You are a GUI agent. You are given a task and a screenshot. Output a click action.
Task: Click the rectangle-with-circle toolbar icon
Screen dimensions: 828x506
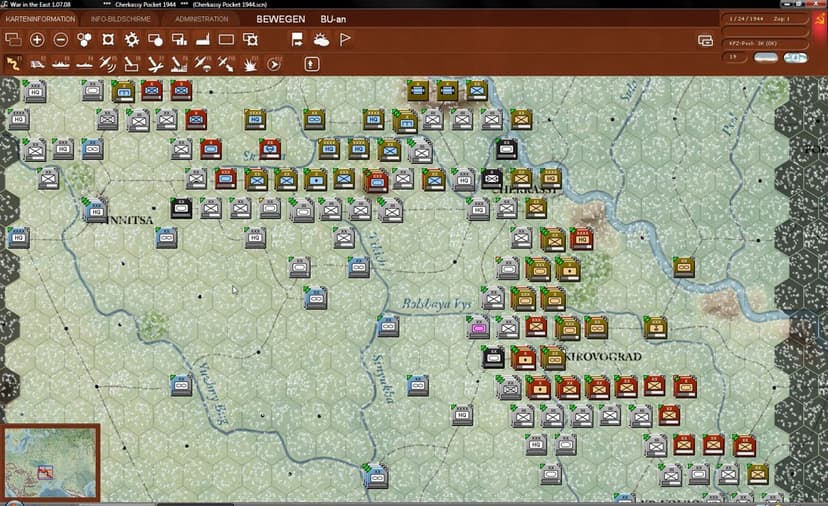[x=155, y=40]
